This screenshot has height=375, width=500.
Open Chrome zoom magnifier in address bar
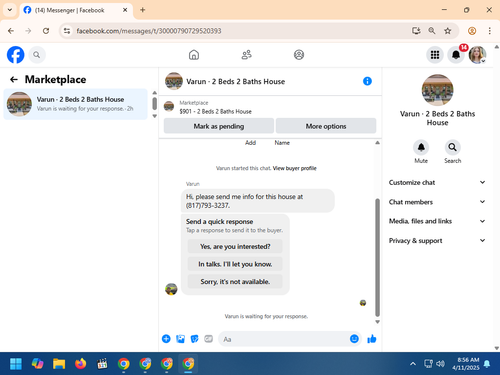pos(432,31)
